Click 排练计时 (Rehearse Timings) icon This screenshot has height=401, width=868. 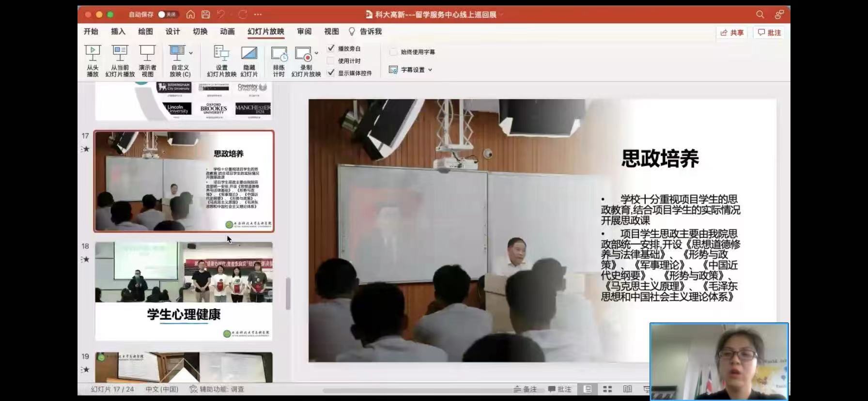coord(279,54)
